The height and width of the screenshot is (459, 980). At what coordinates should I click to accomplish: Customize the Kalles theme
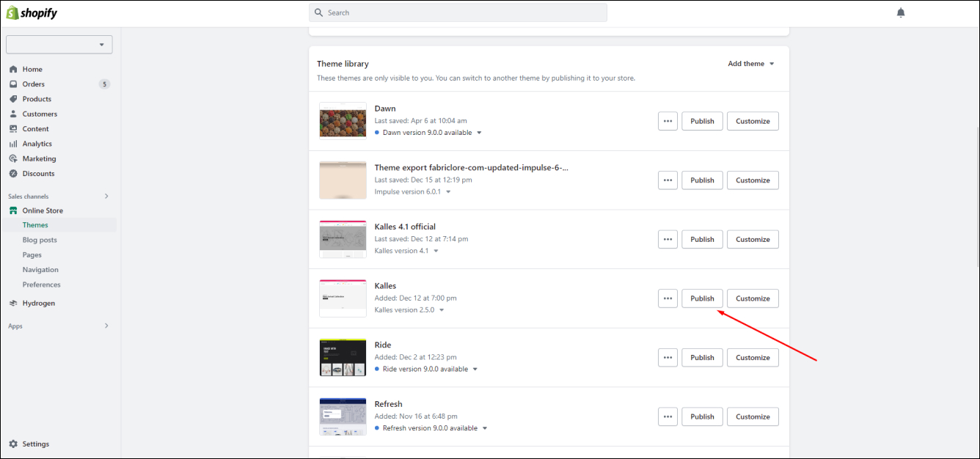[753, 298]
